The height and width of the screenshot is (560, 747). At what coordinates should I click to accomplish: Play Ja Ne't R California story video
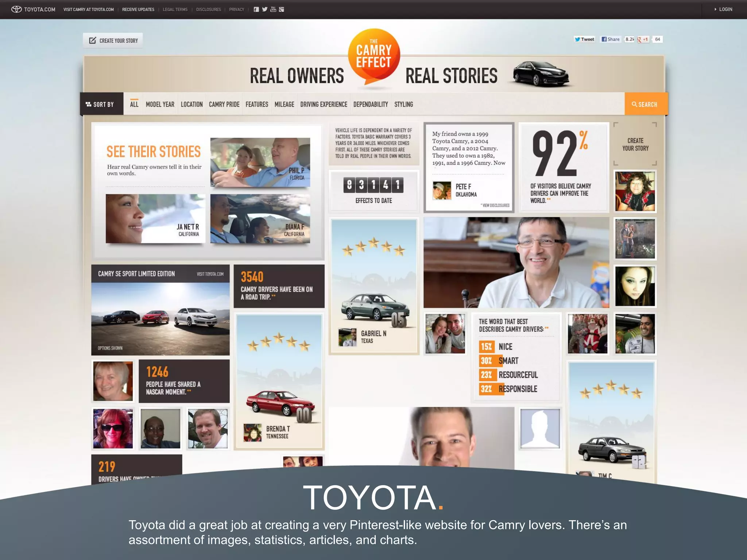155,218
